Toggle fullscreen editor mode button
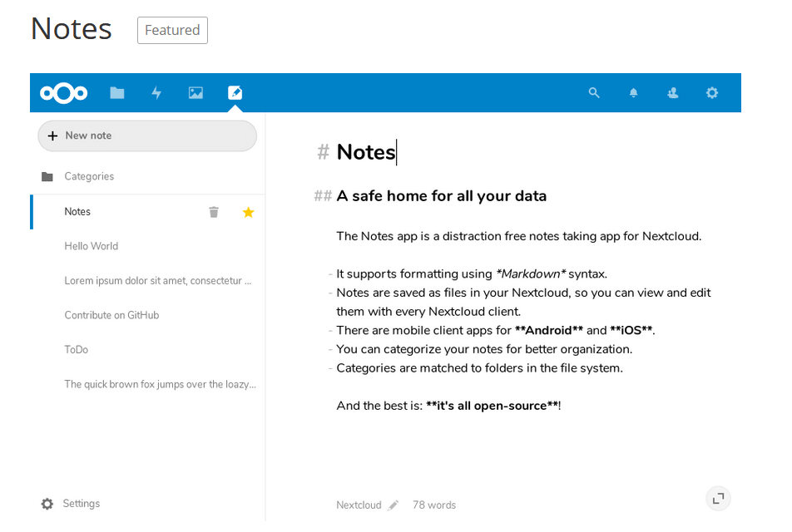This screenshot has height=532, width=792. coord(718,500)
